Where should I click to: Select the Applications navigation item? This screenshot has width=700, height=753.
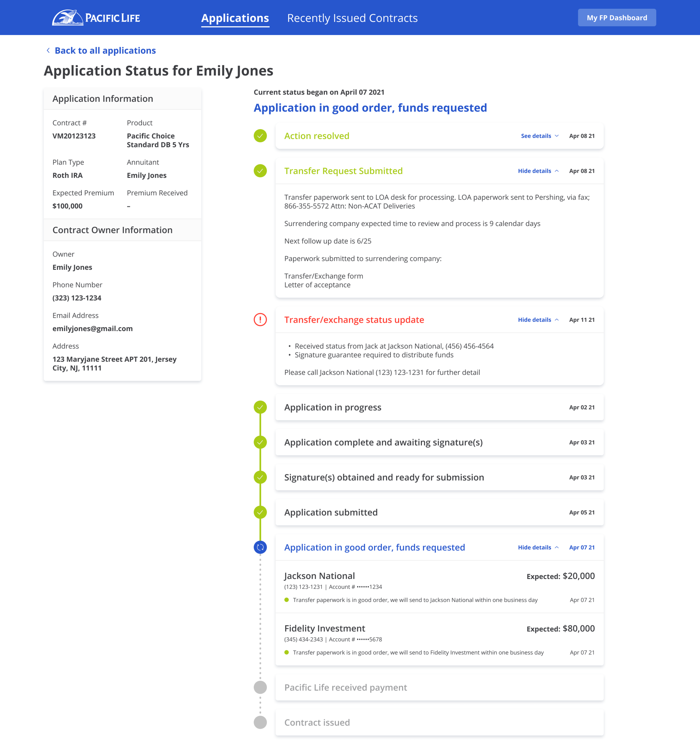click(235, 17)
